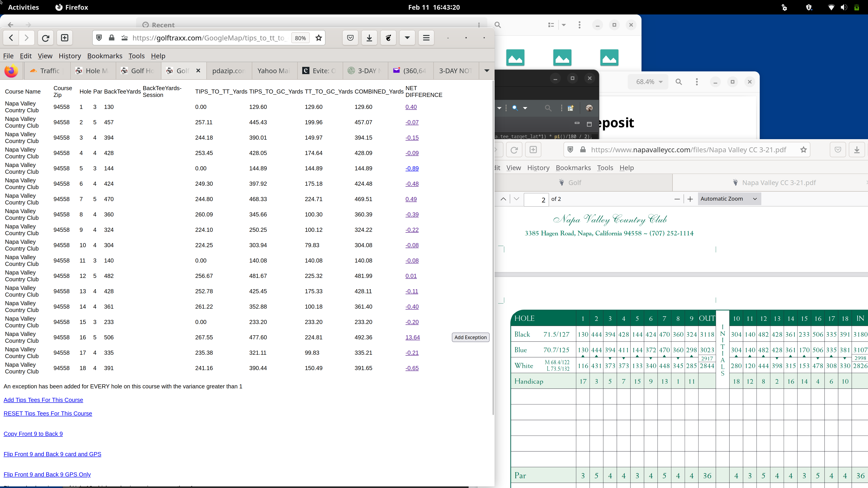Close the active Golf tab
Screen dimensions: 868x488
(198, 71)
